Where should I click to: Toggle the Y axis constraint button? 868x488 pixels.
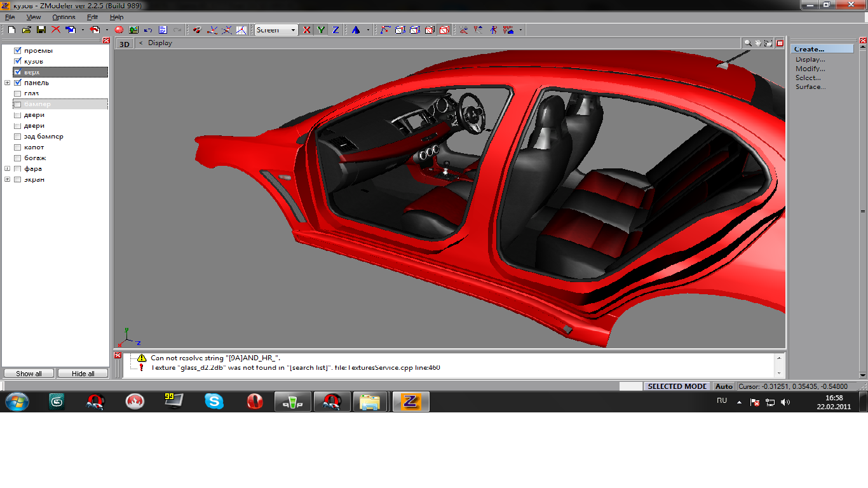pyautogui.click(x=321, y=30)
